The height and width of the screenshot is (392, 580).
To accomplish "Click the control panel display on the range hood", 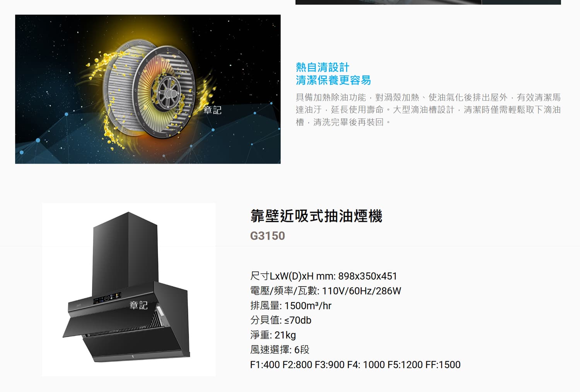I will tap(107, 298).
